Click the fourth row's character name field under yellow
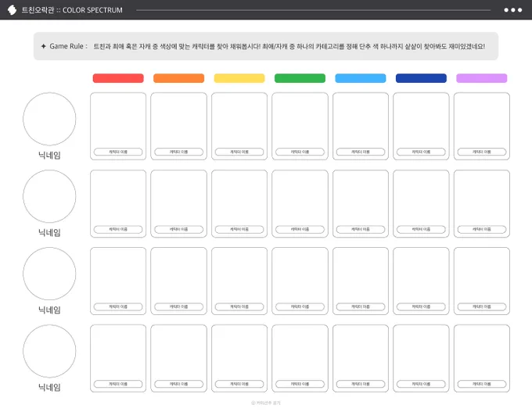 [x=239, y=384]
